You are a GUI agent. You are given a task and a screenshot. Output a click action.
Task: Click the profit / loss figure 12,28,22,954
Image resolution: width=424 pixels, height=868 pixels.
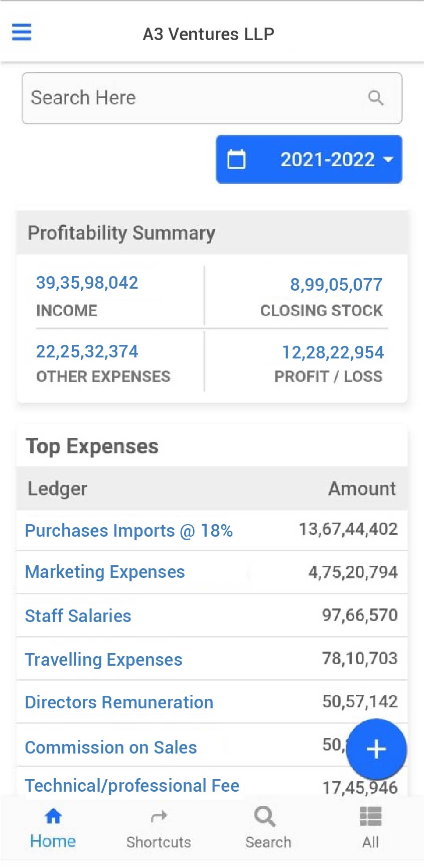[x=333, y=352]
